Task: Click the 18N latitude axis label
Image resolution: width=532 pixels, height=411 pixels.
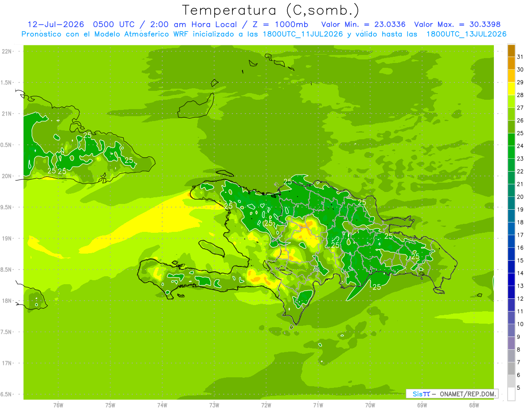Action: [x=7, y=301]
